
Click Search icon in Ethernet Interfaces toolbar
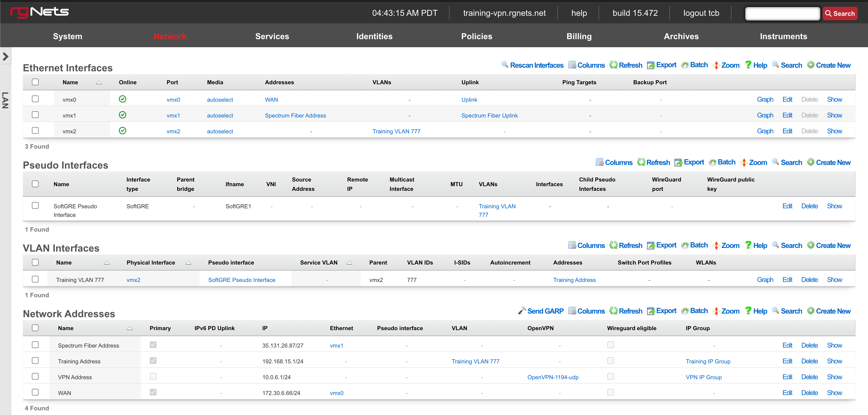775,65
